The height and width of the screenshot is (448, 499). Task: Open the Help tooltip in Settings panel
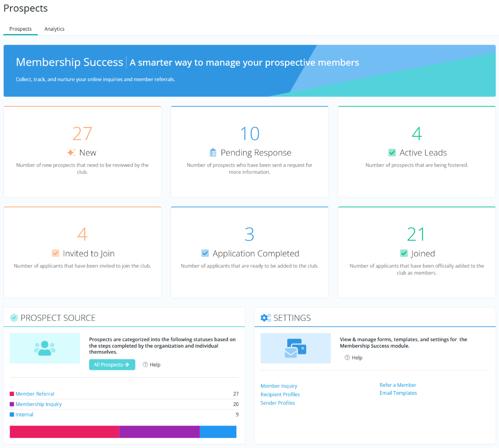pos(353,357)
